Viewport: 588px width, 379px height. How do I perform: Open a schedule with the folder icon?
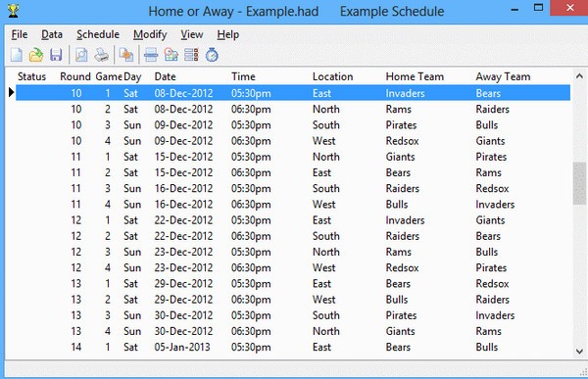click(x=36, y=55)
